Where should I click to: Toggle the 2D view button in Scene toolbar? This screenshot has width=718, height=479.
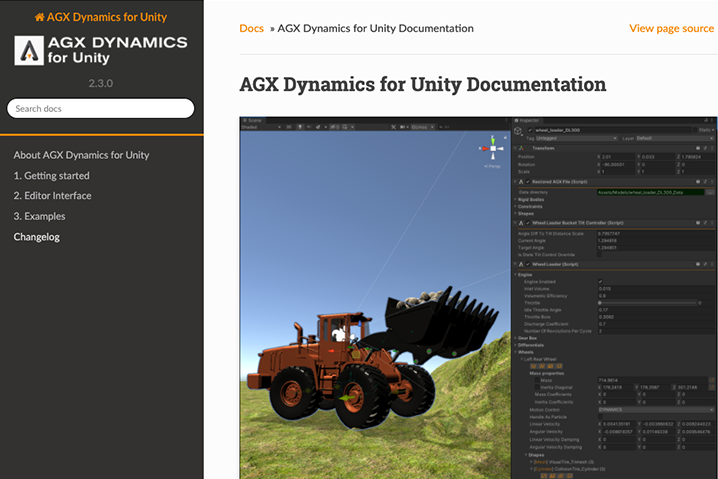[x=289, y=127]
